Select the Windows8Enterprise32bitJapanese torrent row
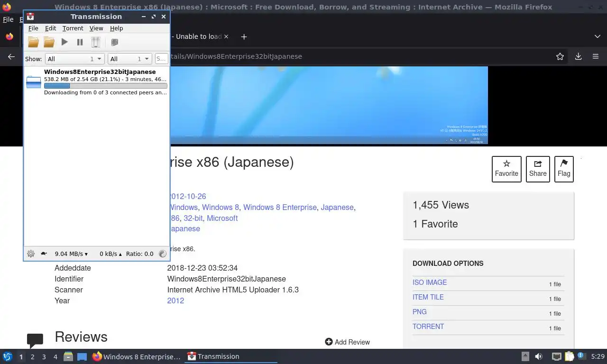Viewport: 607px width, 364px height. pos(97,82)
